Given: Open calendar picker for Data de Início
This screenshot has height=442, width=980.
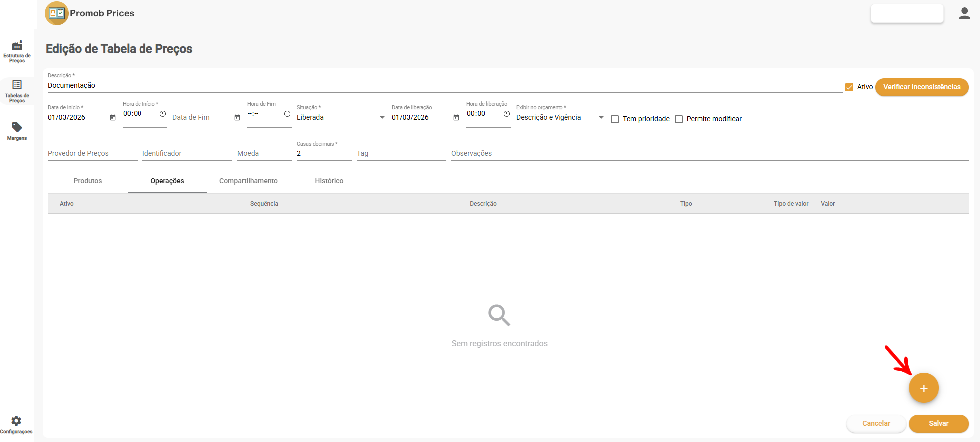Looking at the screenshot, I should pyautogui.click(x=113, y=118).
